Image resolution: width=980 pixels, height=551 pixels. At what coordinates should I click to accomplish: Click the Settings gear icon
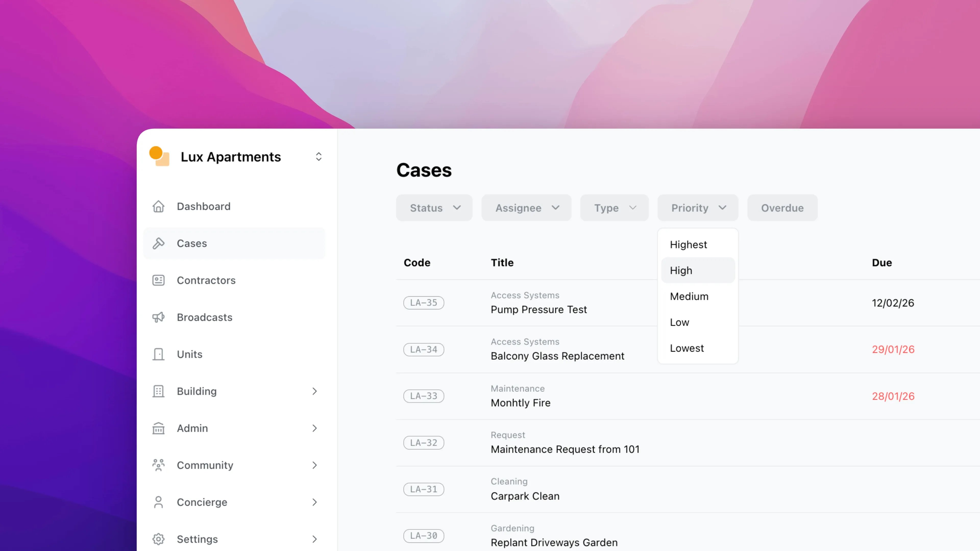[x=158, y=539]
